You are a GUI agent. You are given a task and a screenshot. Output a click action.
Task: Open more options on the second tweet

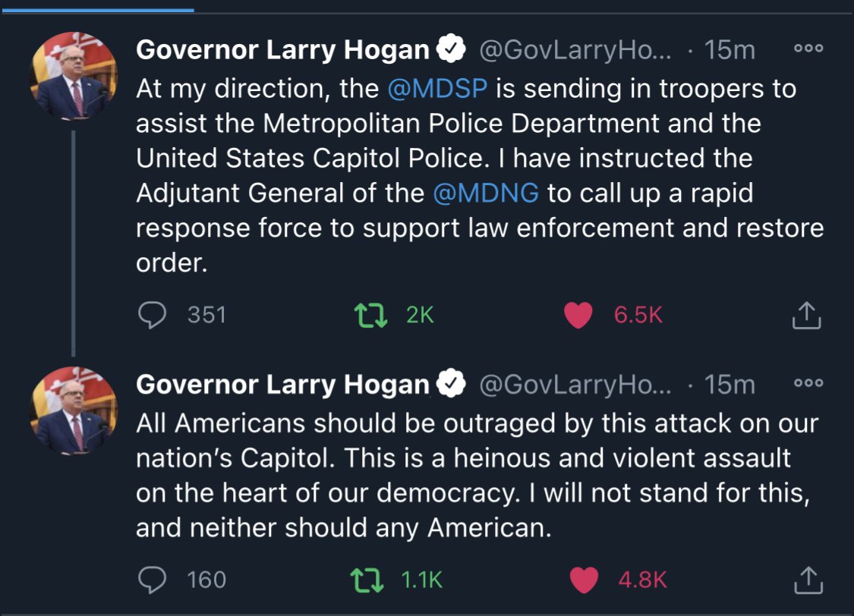(x=808, y=383)
